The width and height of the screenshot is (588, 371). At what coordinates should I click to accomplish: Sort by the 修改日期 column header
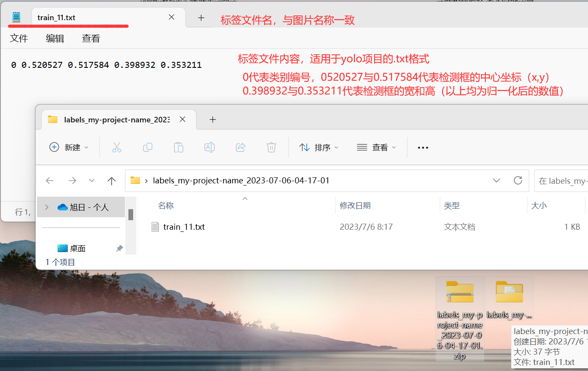click(x=355, y=206)
